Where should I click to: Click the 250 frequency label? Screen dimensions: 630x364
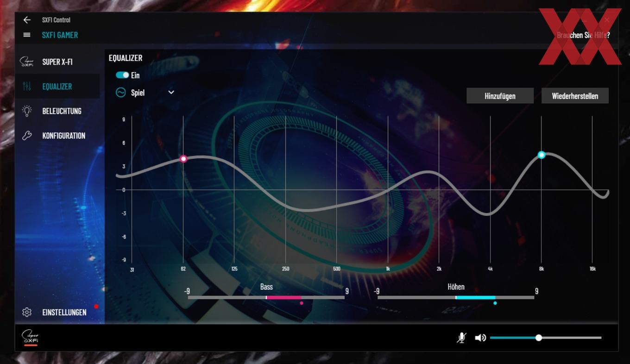click(x=285, y=269)
